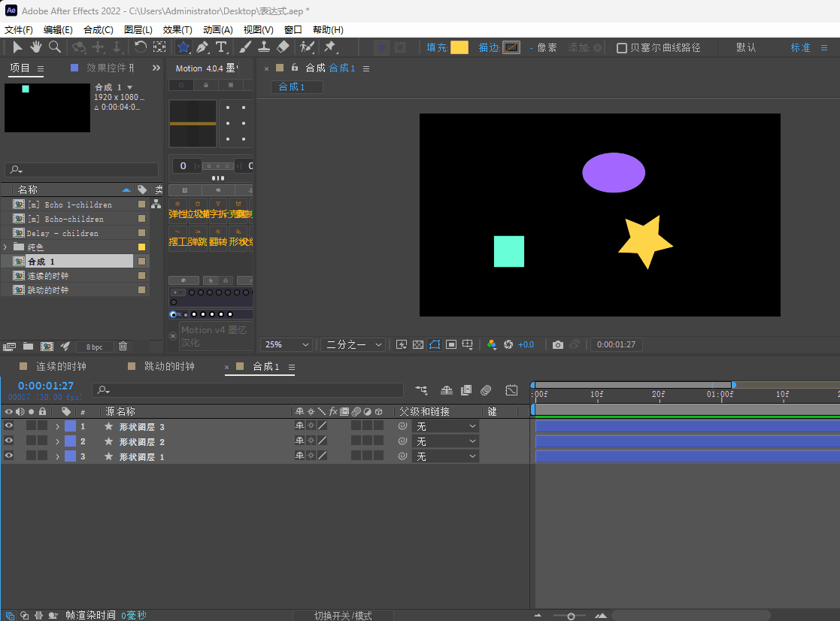Image resolution: width=840 pixels, height=621 pixels.
Task: Switch to the 跳动的时钟 timeline tab
Action: pos(168,366)
